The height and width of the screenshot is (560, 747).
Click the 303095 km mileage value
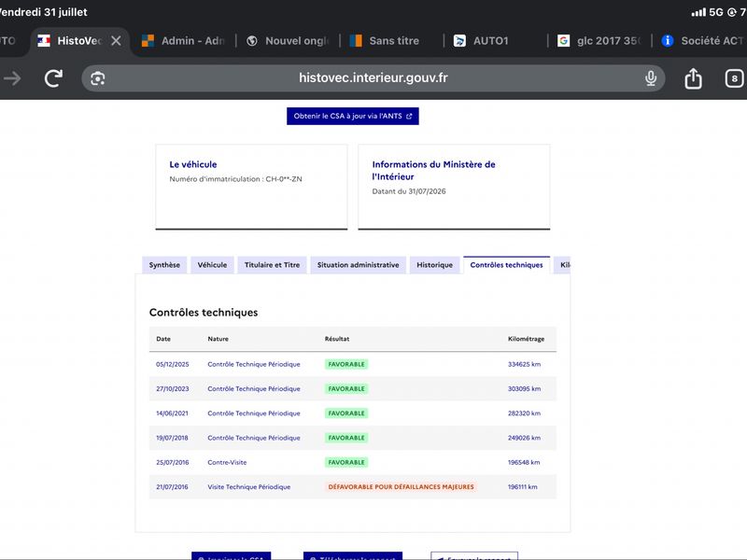524,388
